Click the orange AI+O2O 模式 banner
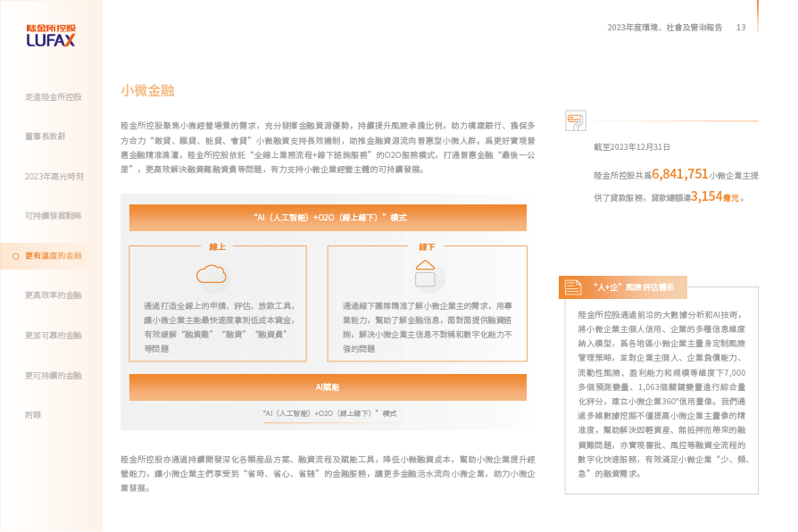Screen dimensions: 798x532 click(x=328, y=217)
